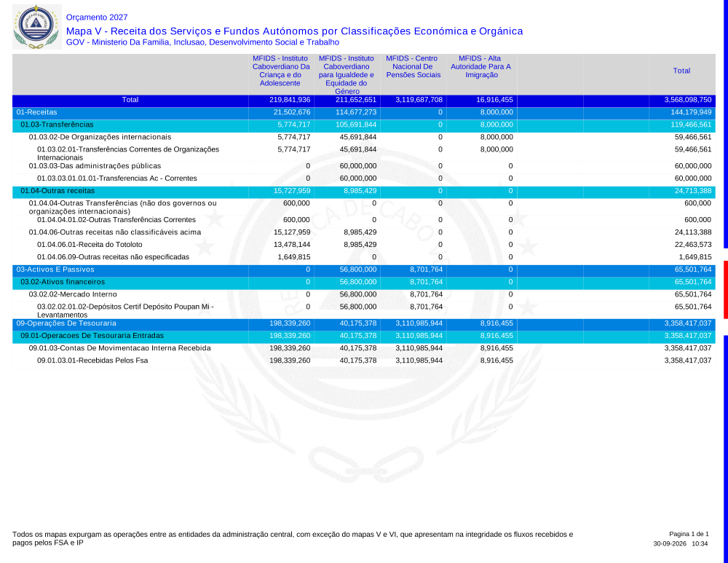Select the Totoloto value 13,478,144

click(292, 245)
